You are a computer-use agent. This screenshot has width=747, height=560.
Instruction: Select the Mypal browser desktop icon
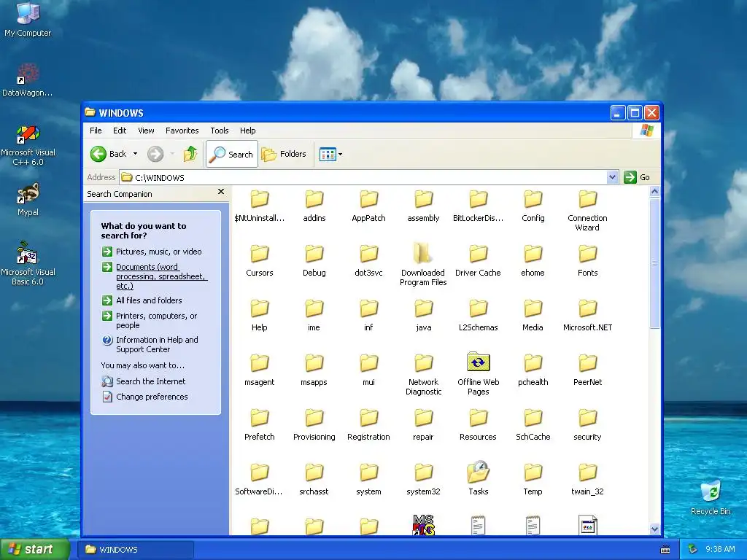click(28, 200)
